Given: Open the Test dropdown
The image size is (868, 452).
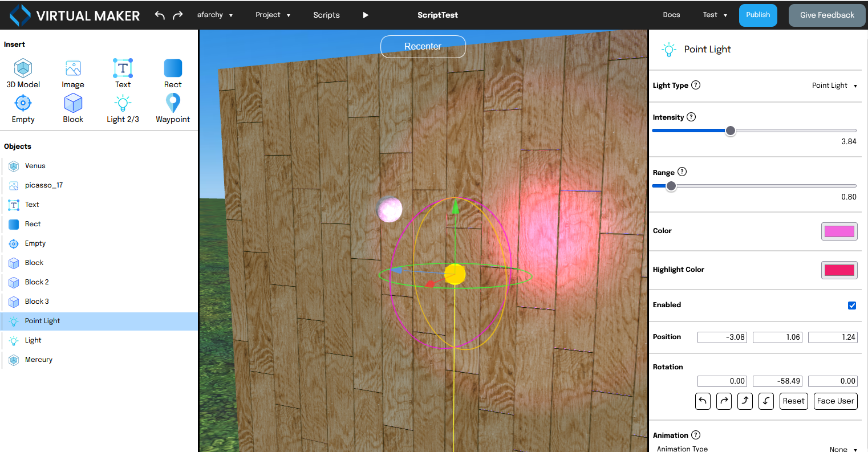Looking at the screenshot, I should coord(715,15).
